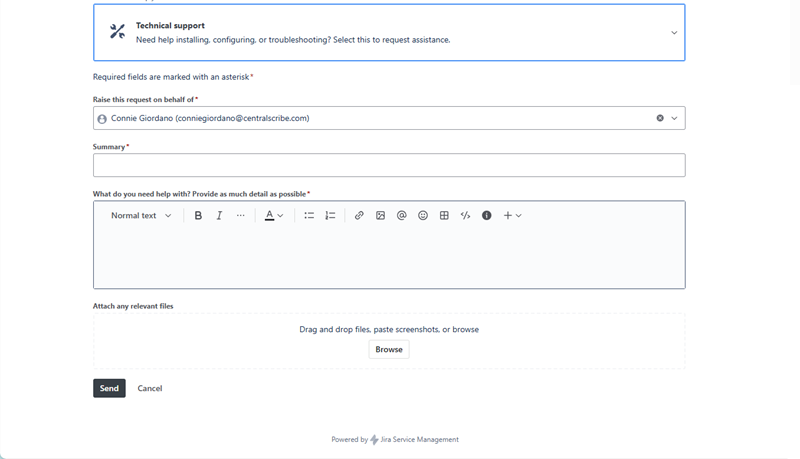
Task: Toggle italic formatting in the editor
Action: [x=219, y=216]
